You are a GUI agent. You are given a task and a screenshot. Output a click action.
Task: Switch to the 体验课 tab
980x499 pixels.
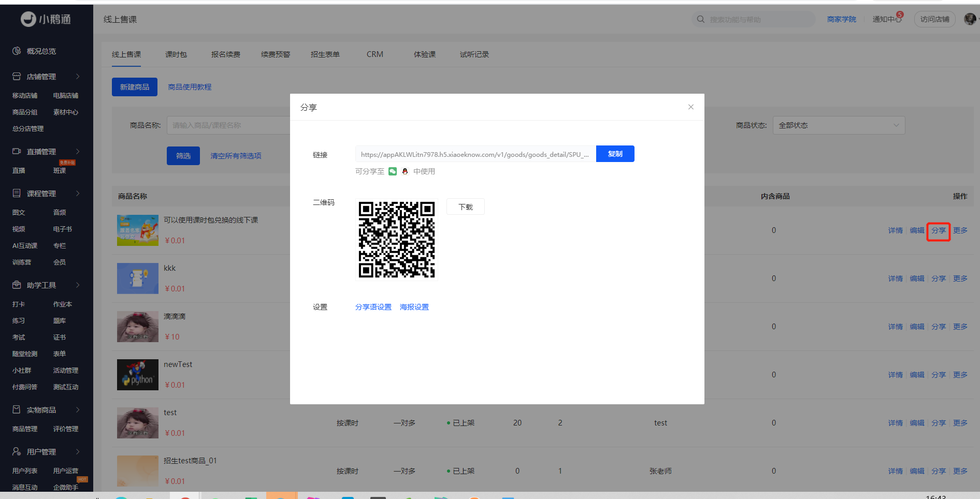[425, 54]
